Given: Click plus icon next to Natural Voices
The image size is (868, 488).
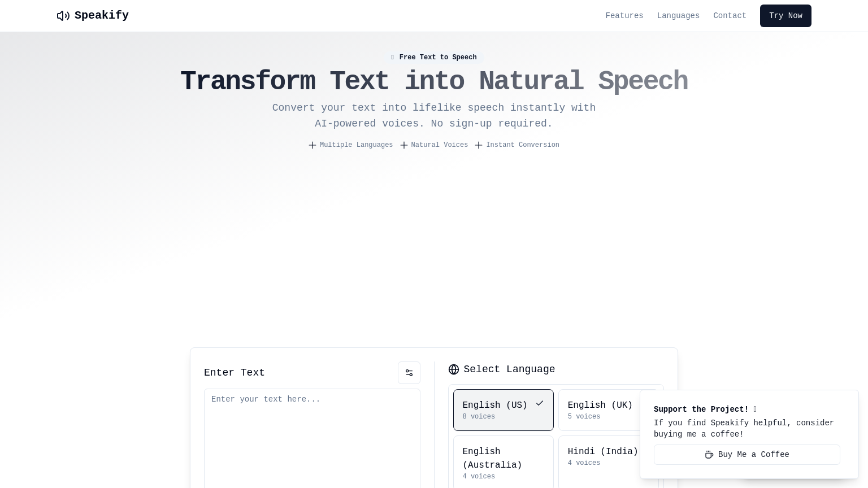Looking at the screenshot, I should click(x=404, y=145).
